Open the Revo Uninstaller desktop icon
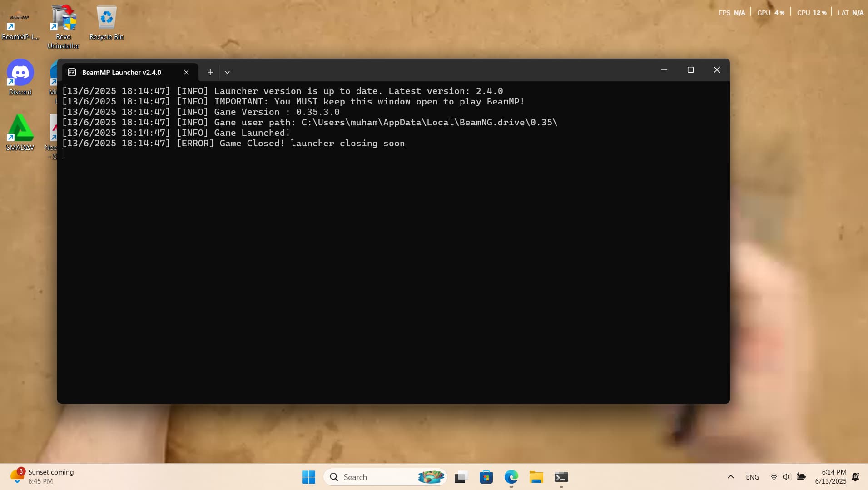 (64, 26)
